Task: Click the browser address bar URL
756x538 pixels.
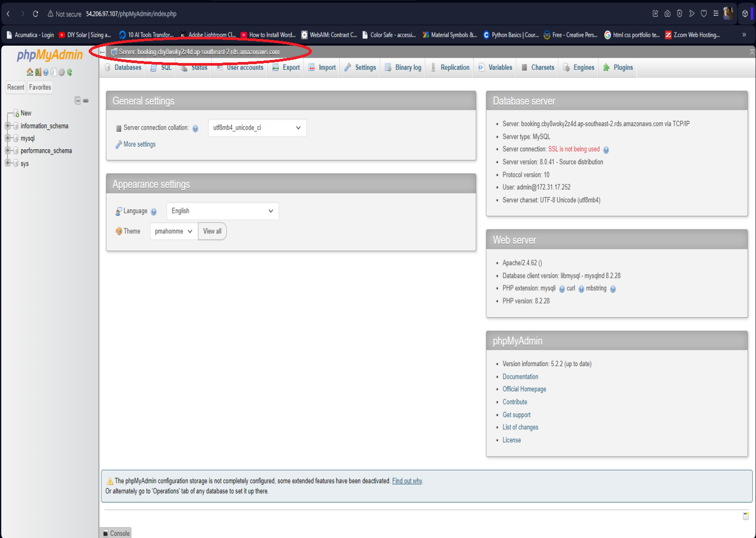Action: pyautogui.click(x=131, y=14)
